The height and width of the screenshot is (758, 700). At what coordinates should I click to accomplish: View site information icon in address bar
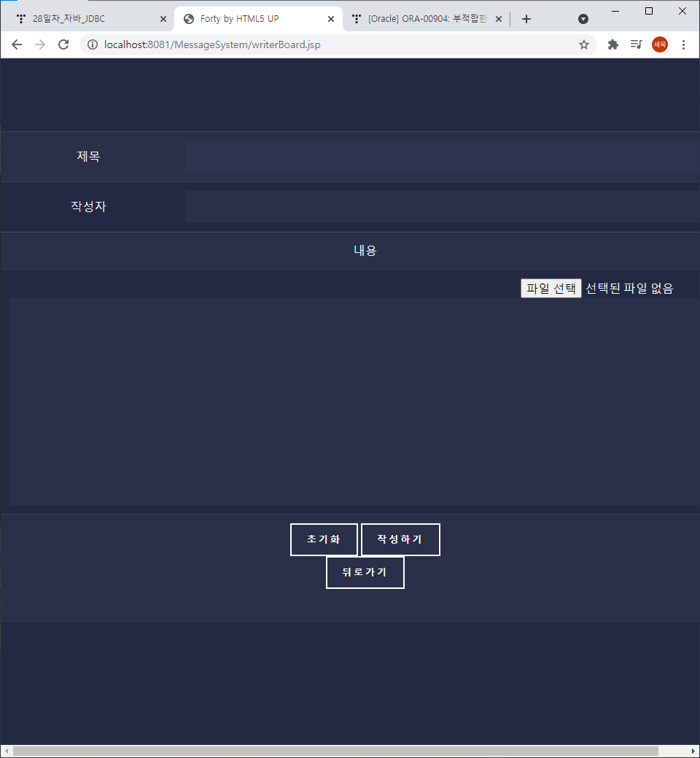click(x=93, y=44)
